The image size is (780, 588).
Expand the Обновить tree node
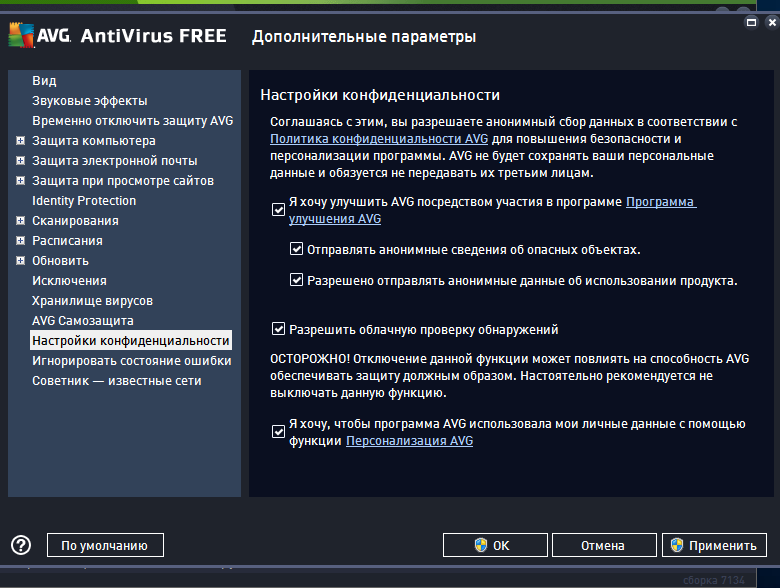click(x=20, y=261)
